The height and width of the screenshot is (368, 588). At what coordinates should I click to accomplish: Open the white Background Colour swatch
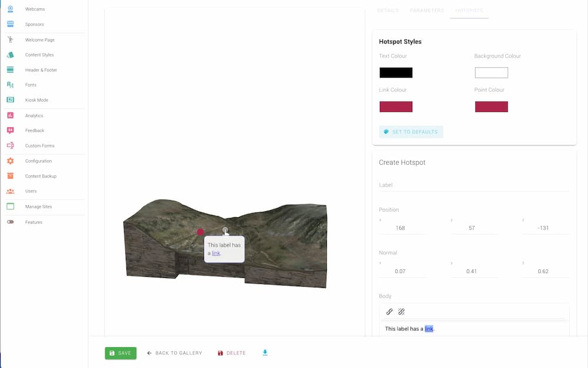[x=491, y=73]
